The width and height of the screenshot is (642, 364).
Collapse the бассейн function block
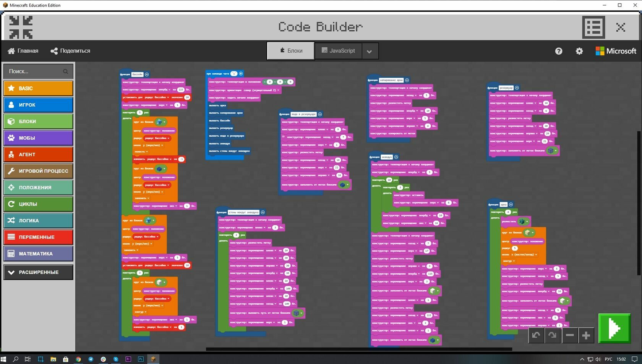point(147,74)
